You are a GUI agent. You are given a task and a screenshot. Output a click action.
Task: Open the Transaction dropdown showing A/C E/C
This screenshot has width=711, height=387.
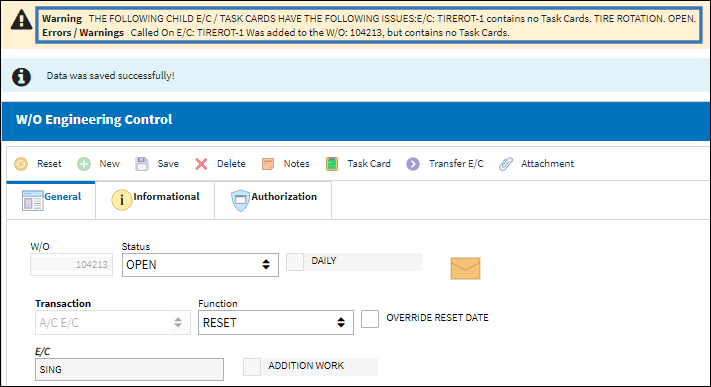click(112, 323)
